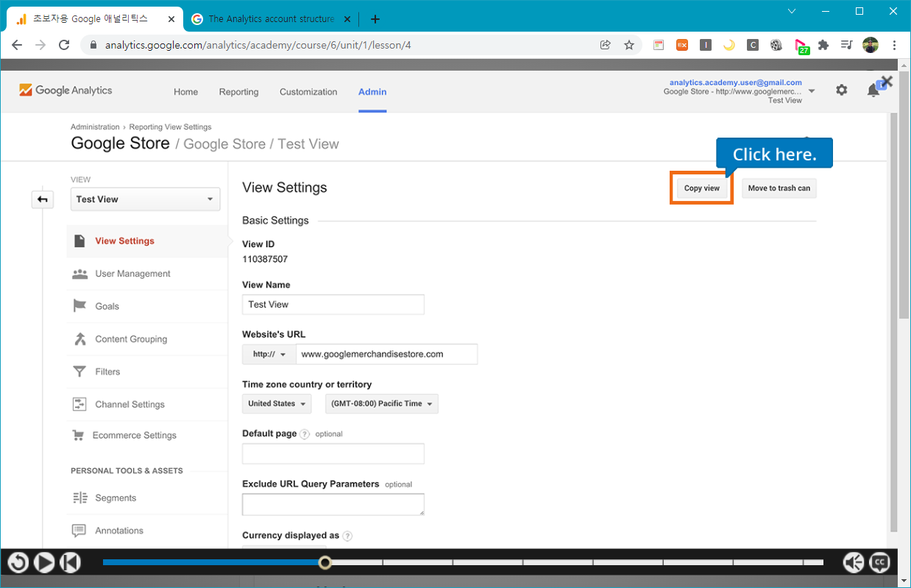
Task: Click the Annotations speech bubble icon
Action: tap(79, 531)
